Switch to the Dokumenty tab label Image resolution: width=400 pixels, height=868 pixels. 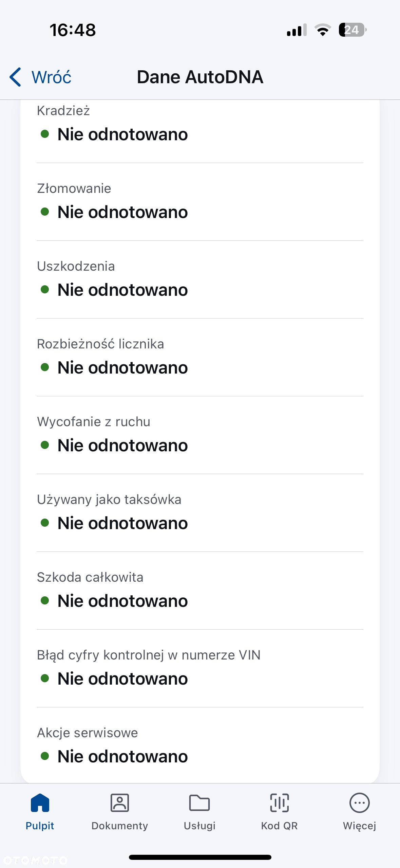(120, 826)
